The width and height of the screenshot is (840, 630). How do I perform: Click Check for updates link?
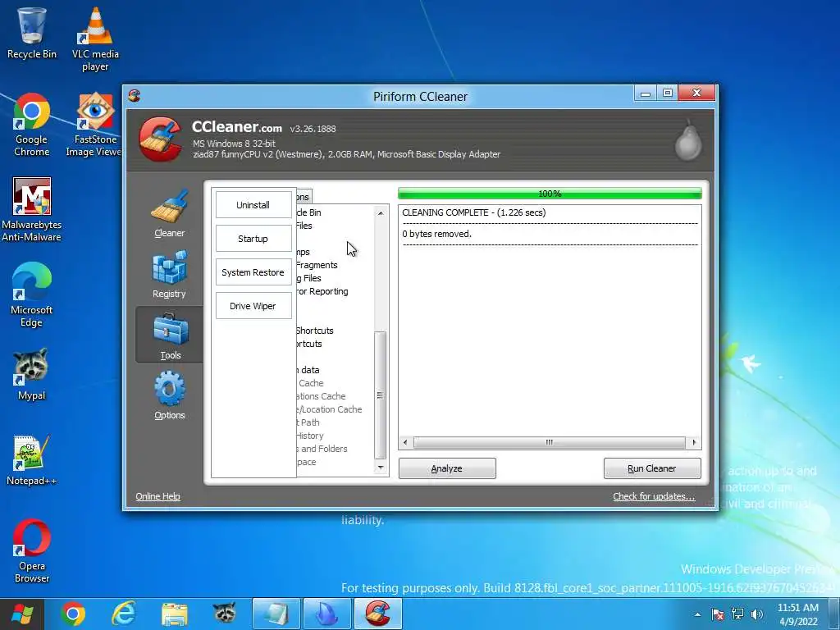coord(654,496)
